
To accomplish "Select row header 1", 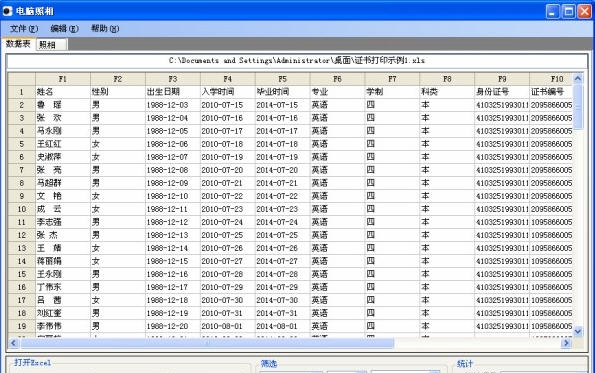I will [22, 92].
